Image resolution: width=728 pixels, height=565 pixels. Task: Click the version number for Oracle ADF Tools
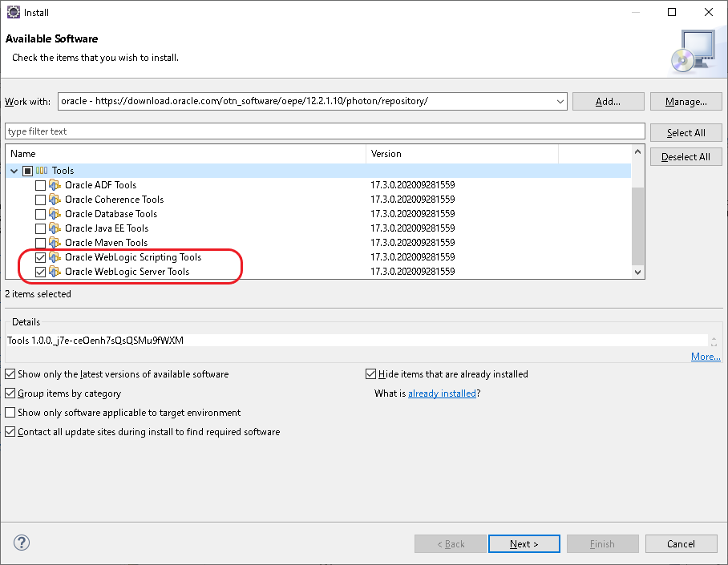413,185
